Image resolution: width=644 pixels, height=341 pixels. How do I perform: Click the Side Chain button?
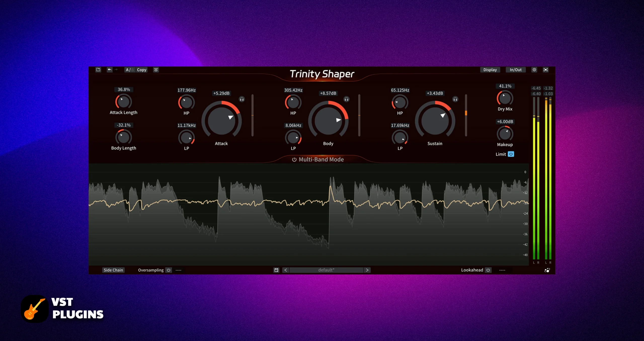click(x=113, y=270)
